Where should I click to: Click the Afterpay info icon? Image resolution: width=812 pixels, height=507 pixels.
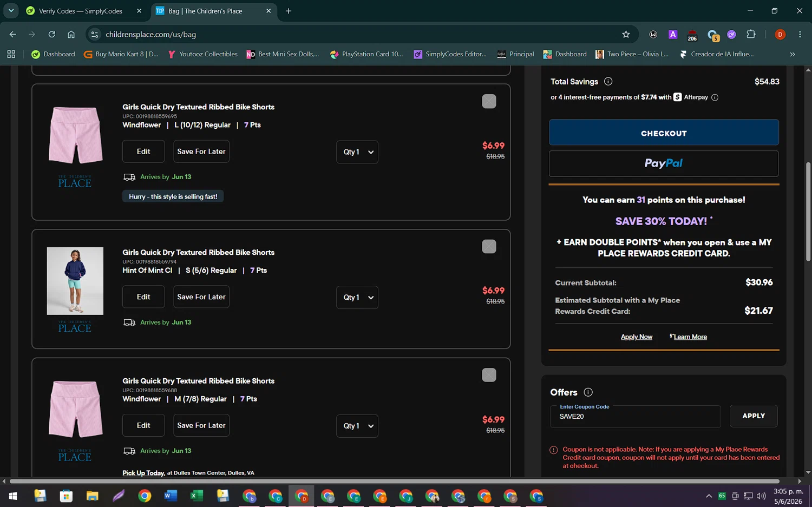pos(715,97)
